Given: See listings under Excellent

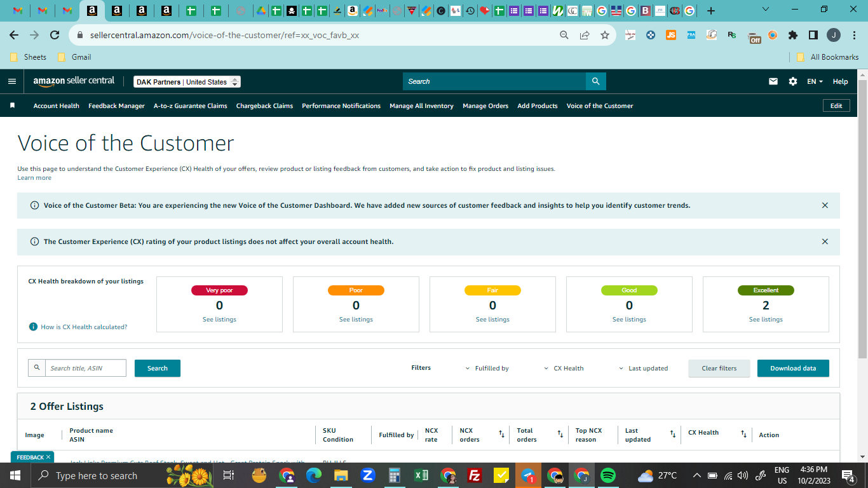Looking at the screenshot, I should pos(766,319).
